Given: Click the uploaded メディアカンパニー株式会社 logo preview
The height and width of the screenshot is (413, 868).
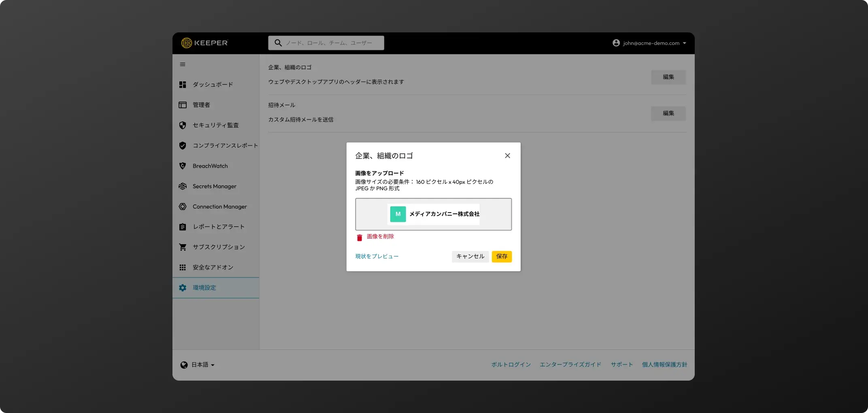Looking at the screenshot, I should 434,214.
